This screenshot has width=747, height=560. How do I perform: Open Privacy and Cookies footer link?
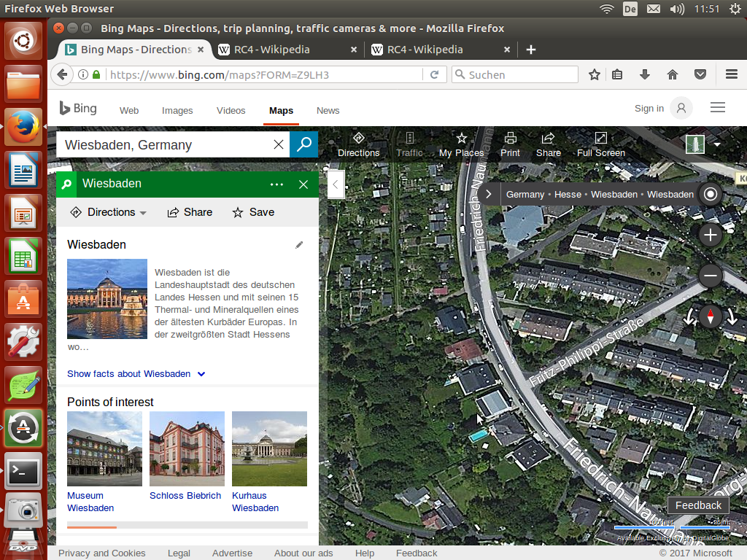101,553
